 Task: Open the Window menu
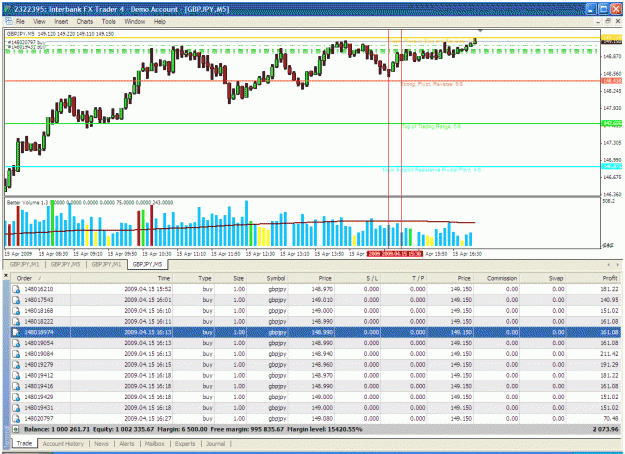135,22
